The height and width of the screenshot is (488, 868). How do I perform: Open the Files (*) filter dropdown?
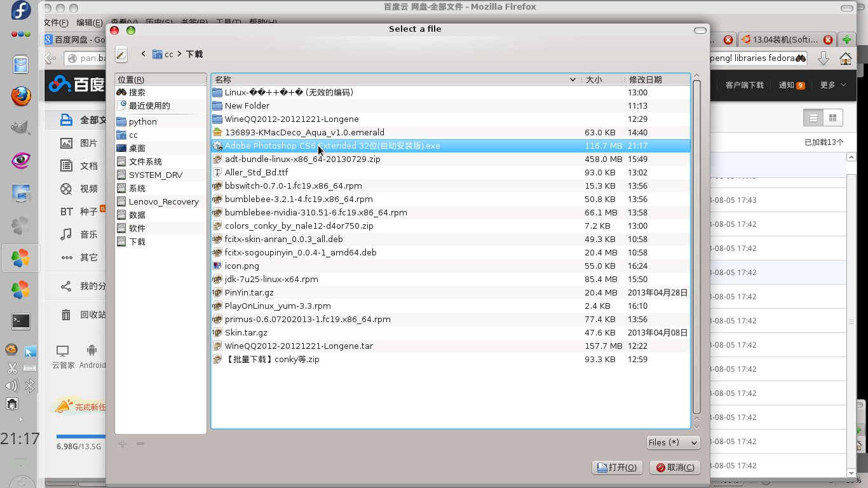tap(673, 442)
